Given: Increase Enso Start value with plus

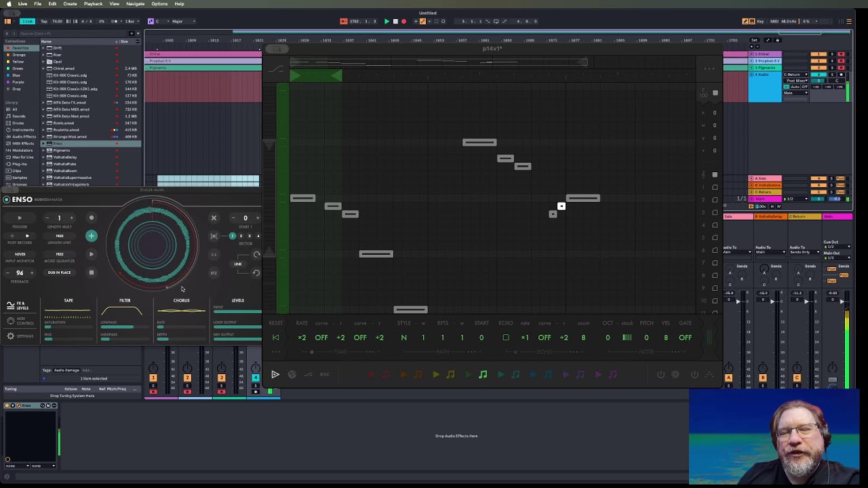Looking at the screenshot, I should click(x=257, y=218).
